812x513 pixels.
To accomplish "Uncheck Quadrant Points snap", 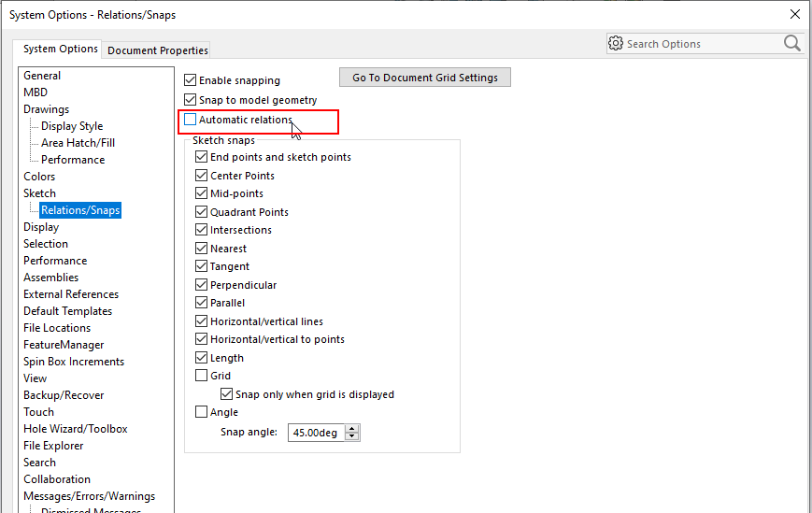I will tap(201, 212).
